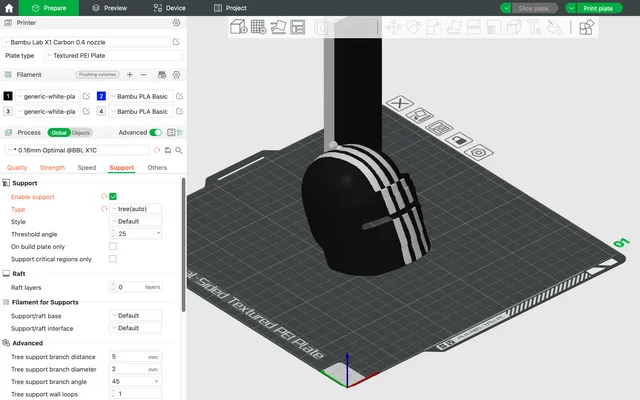Reset the modified process preset
Screen dimensions: 640x400
157,150
